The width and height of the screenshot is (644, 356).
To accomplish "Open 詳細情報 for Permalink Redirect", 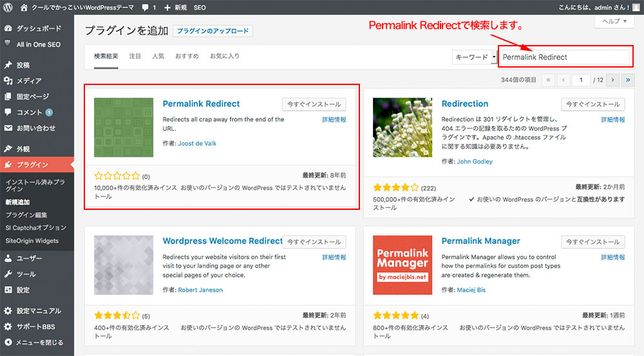I will [x=334, y=120].
